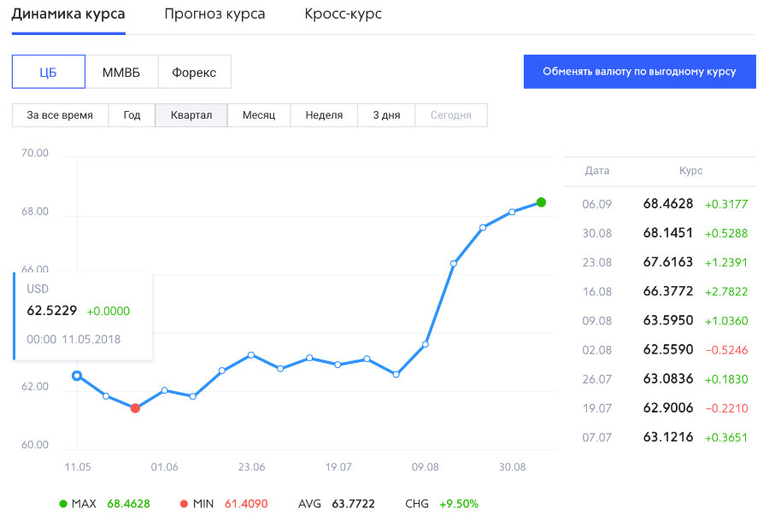The width and height of the screenshot is (769, 532).
Task: Click the green MAX point on chart
Action: point(541,202)
